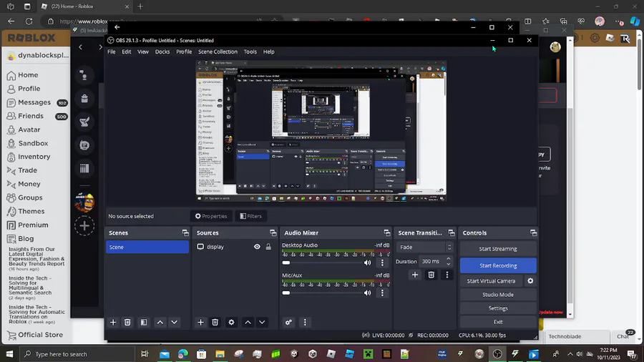The height and width of the screenshot is (362, 644).
Task: Open the File menu in OBS
Action: (x=112, y=52)
